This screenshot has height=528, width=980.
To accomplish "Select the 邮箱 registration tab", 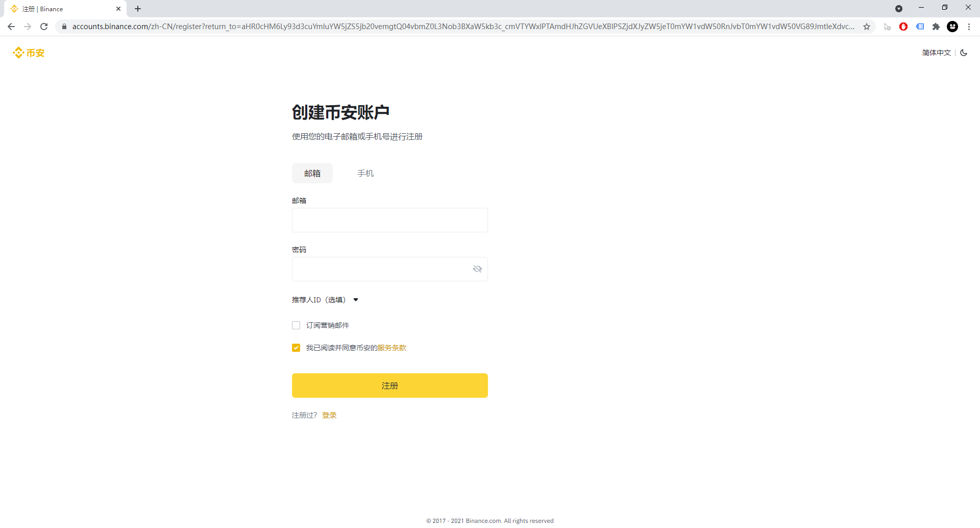I will [312, 173].
